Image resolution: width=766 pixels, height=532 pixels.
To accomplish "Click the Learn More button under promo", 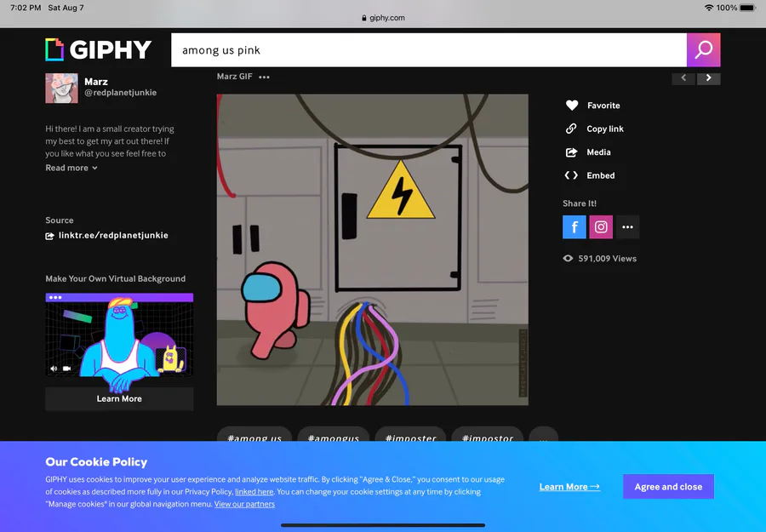I will pos(119,398).
